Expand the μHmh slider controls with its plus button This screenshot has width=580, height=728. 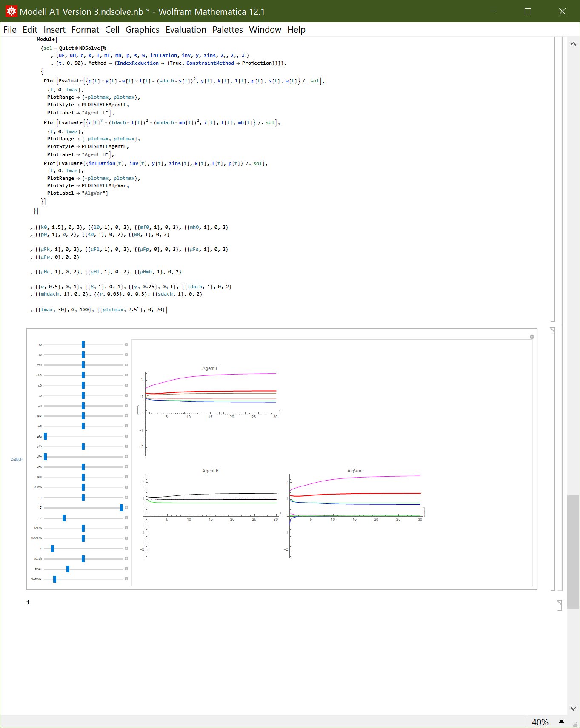pyautogui.click(x=126, y=487)
